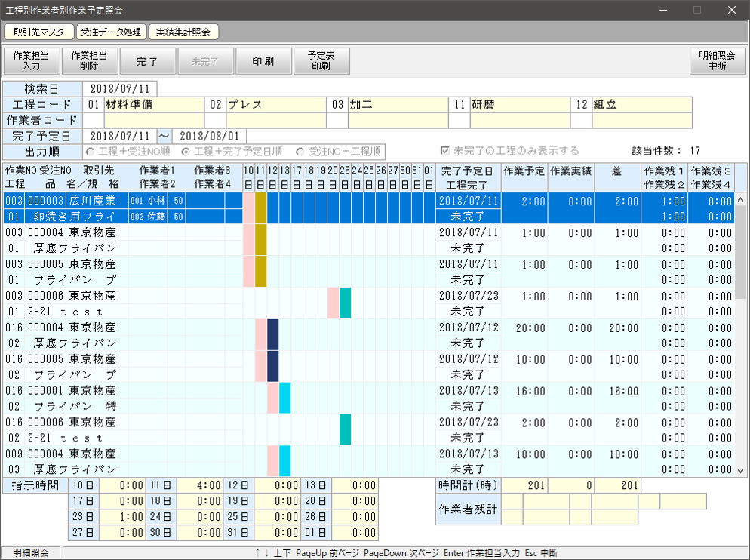The width and height of the screenshot is (750, 560).
Task: Click the 材料準備 process name field
Action: click(x=154, y=104)
